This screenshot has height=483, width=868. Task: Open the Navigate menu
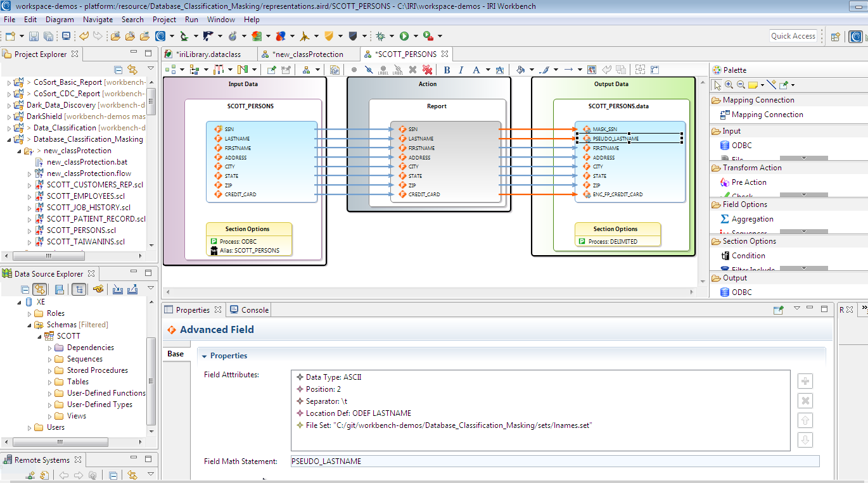point(98,20)
